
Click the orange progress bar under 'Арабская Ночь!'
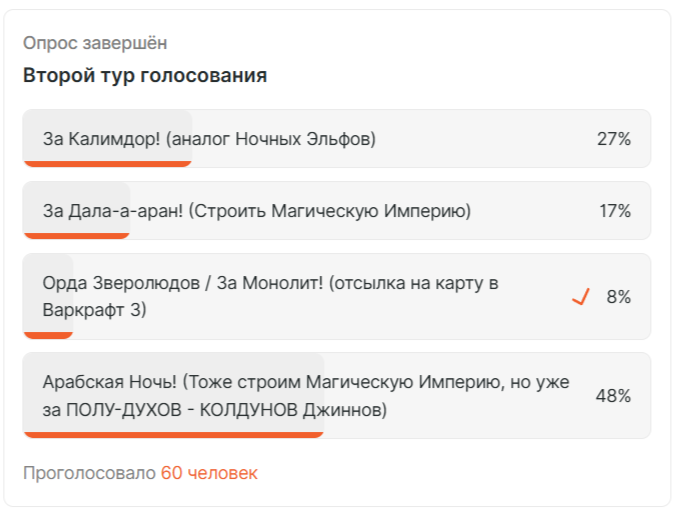click(173, 435)
